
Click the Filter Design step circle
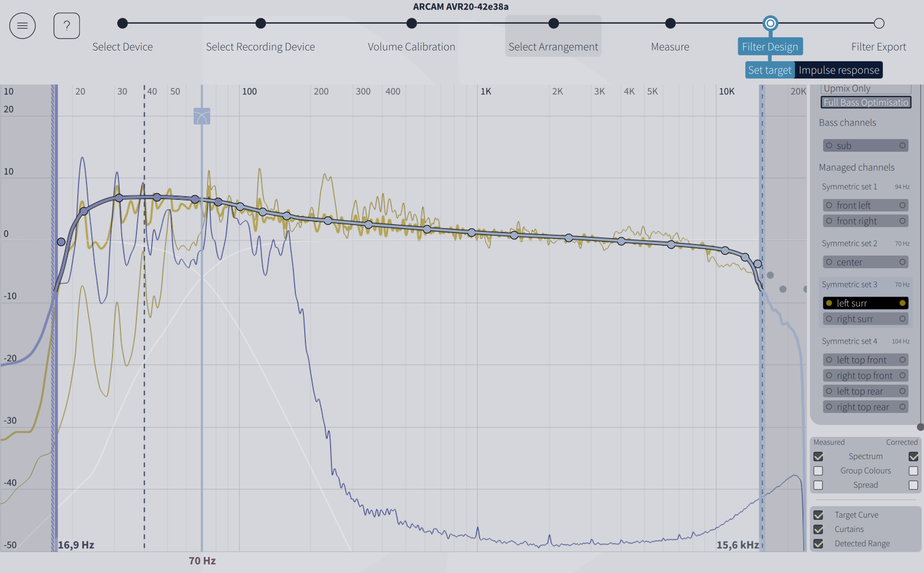(x=770, y=23)
